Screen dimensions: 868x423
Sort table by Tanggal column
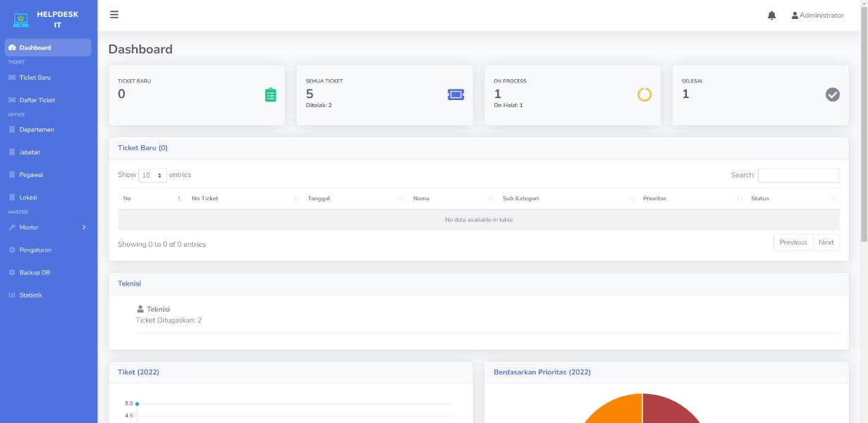tap(355, 199)
